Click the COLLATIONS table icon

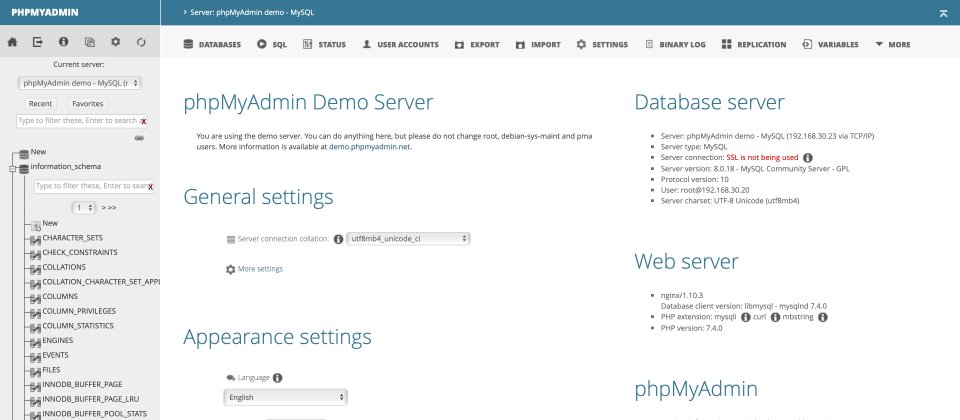[36, 269]
